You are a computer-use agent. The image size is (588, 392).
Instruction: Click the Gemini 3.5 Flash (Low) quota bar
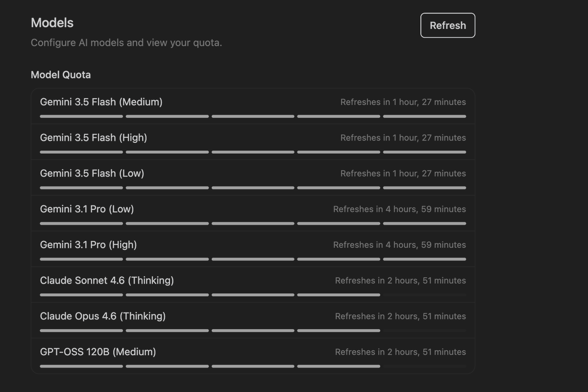(x=253, y=188)
